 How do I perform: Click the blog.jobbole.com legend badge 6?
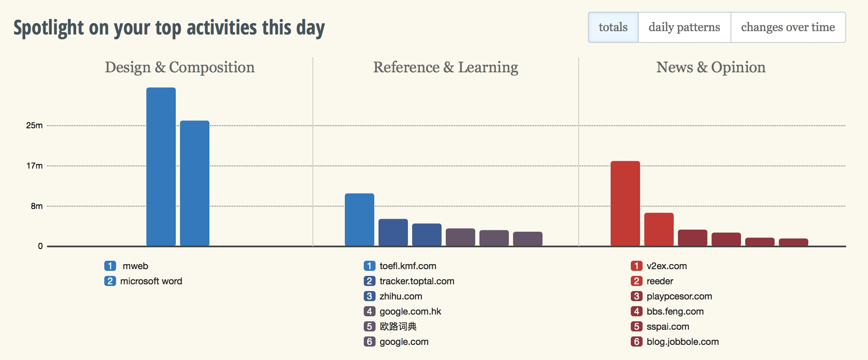(x=636, y=341)
